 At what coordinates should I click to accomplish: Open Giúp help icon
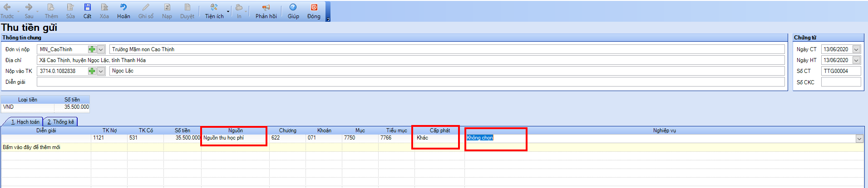point(293,8)
